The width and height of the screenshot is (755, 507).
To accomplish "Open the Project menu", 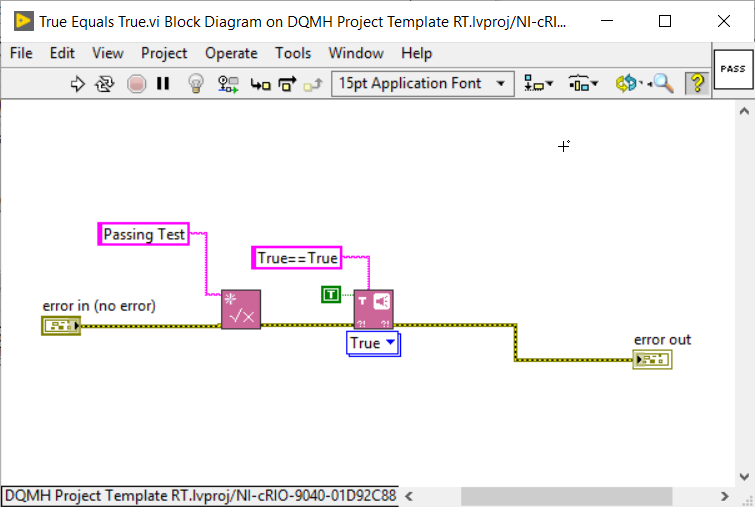I will (164, 53).
